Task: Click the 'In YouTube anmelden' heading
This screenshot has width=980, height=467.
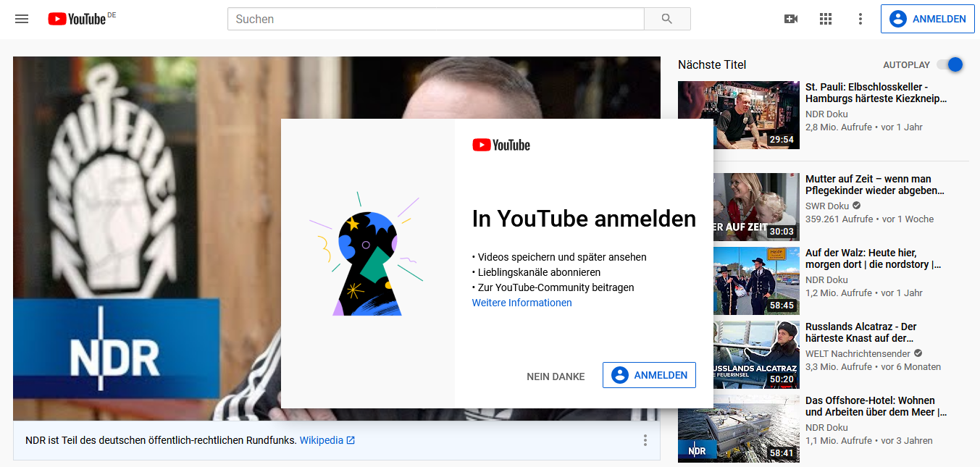Action: [x=584, y=219]
